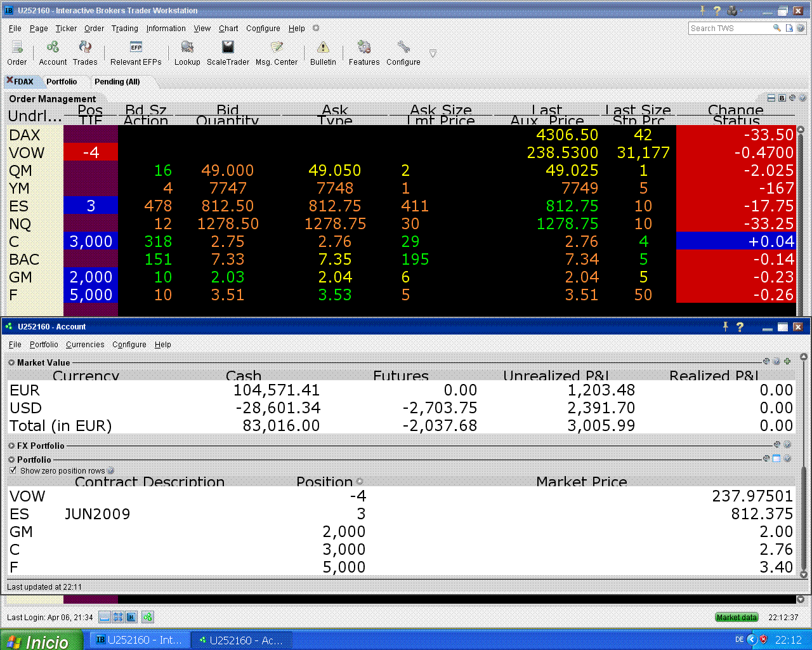812x650 pixels.
Task: Open the Trading menu
Action: (125, 29)
